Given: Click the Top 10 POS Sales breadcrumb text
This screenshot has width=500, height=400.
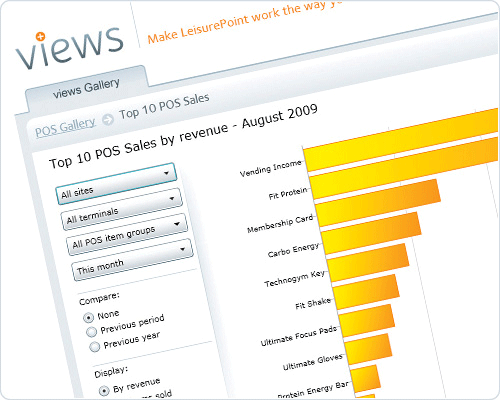Looking at the screenshot, I should click(x=164, y=106).
